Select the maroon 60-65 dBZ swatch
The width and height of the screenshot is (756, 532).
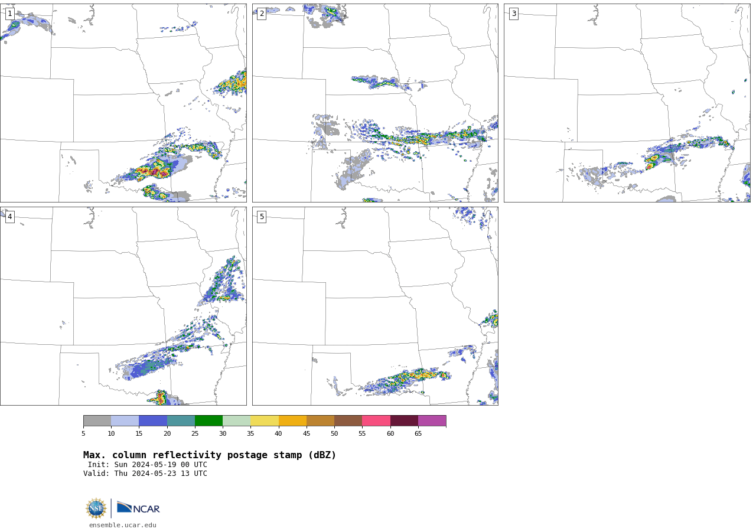click(404, 420)
